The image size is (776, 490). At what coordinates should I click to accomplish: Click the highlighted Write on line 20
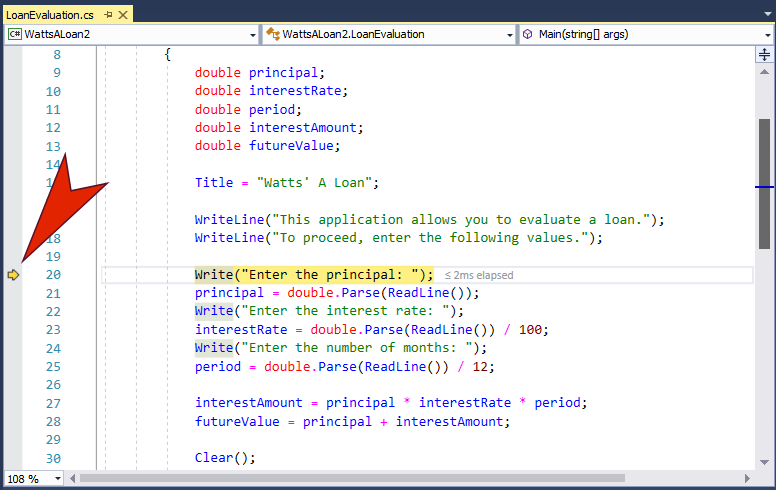click(214, 275)
